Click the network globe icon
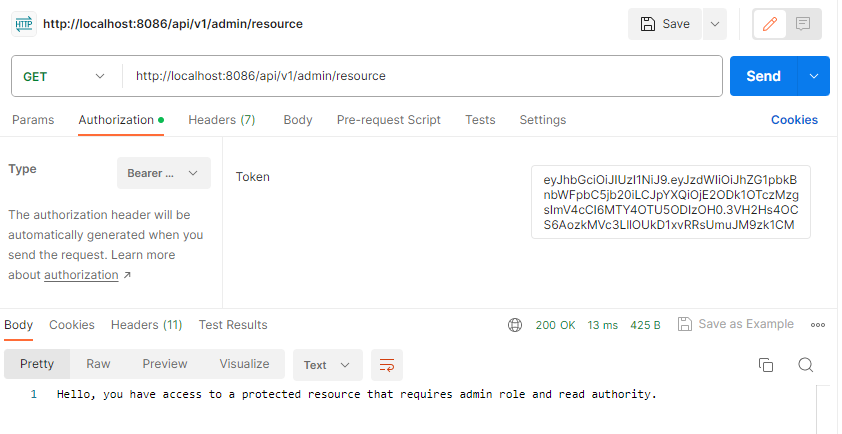 pos(515,325)
